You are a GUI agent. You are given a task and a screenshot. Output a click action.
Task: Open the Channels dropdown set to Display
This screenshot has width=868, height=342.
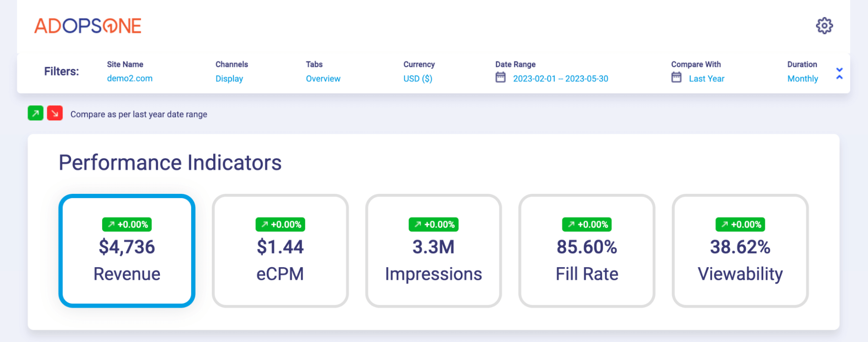click(x=229, y=79)
